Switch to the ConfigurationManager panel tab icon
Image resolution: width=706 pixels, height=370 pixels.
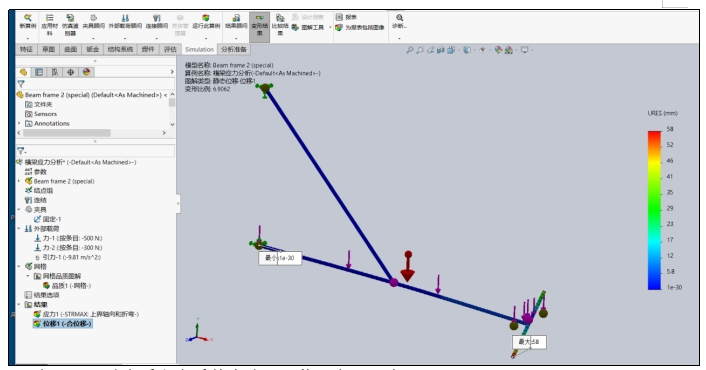pos(55,72)
